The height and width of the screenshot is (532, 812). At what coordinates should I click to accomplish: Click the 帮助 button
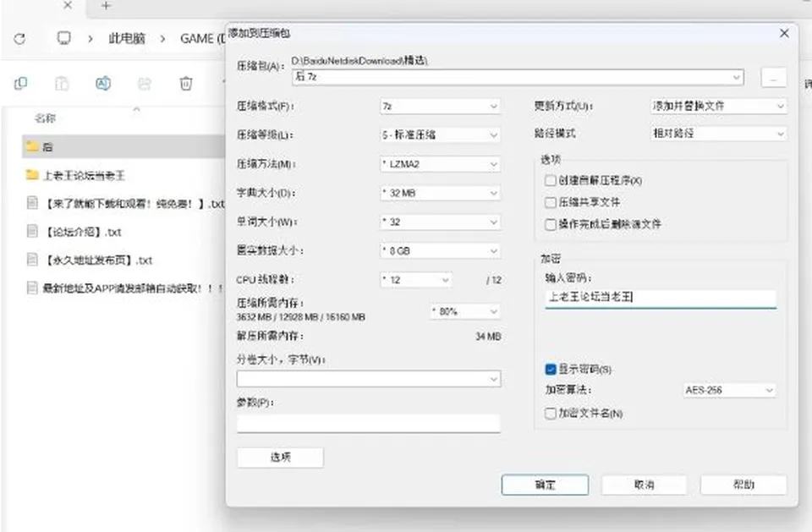743,485
